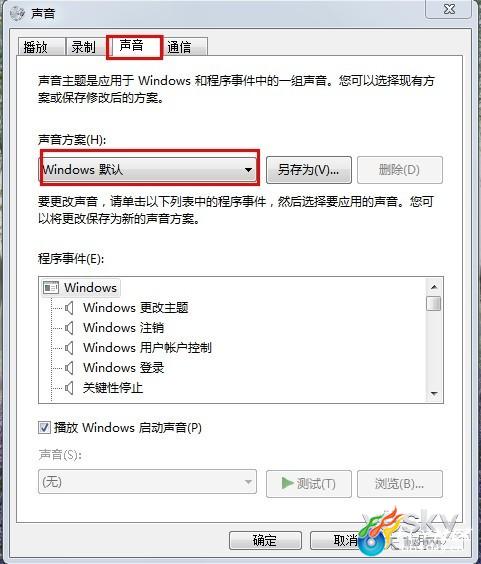Select the Windows 登录 event item
This screenshot has height=564, width=481.
coord(123,368)
